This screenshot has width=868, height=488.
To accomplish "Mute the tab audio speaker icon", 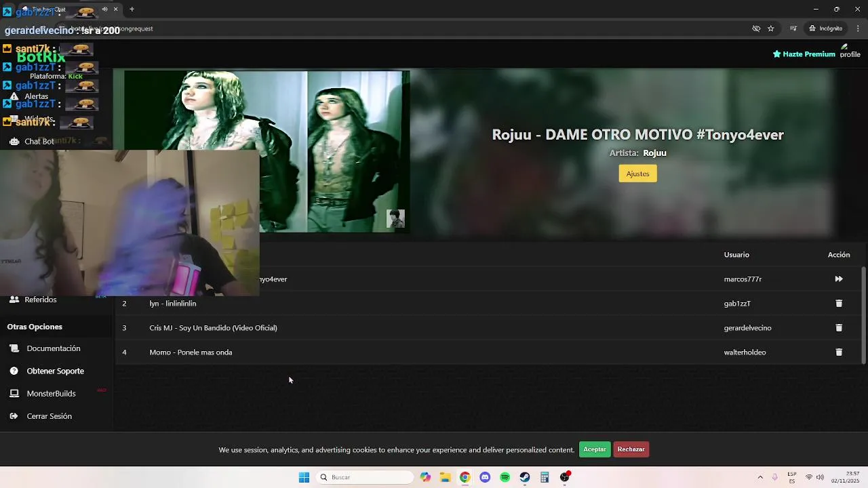I will click(104, 9).
